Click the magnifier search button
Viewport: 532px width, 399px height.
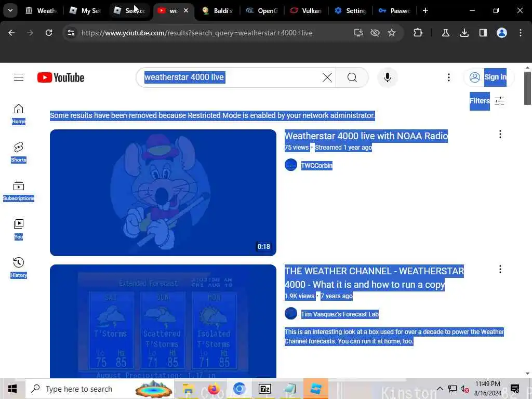tap(352, 77)
